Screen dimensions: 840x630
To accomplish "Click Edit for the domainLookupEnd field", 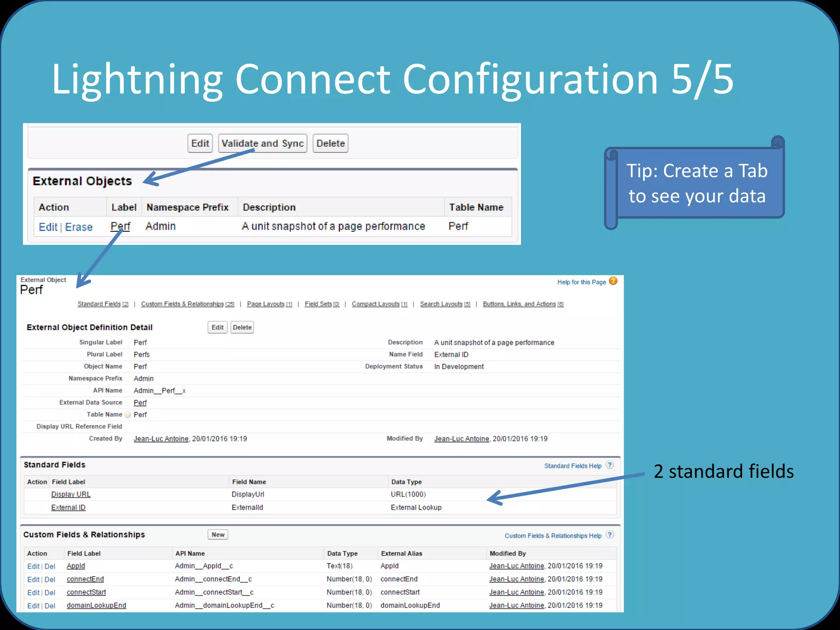I will 33,606.
